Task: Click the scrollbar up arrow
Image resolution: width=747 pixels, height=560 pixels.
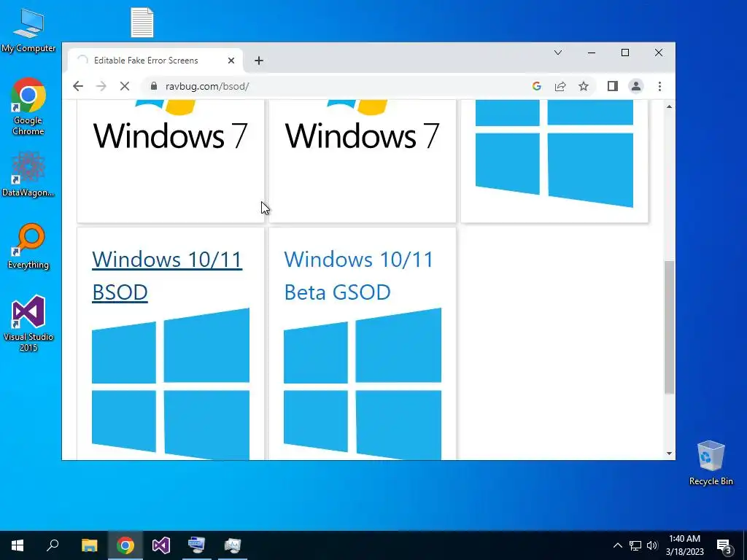Action: [x=670, y=106]
